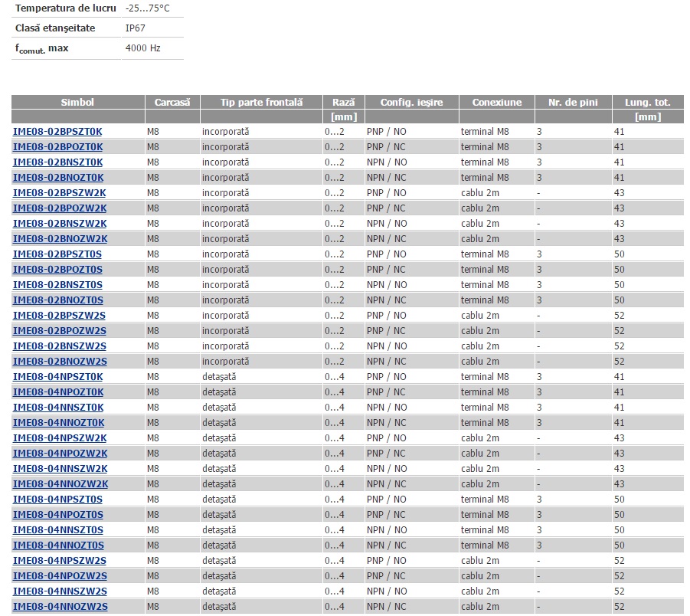Image resolution: width=690 pixels, height=616 pixels.
Task: Open product link IME08-02BPOZW2K
Action: pyautogui.click(x=60, y=208)
